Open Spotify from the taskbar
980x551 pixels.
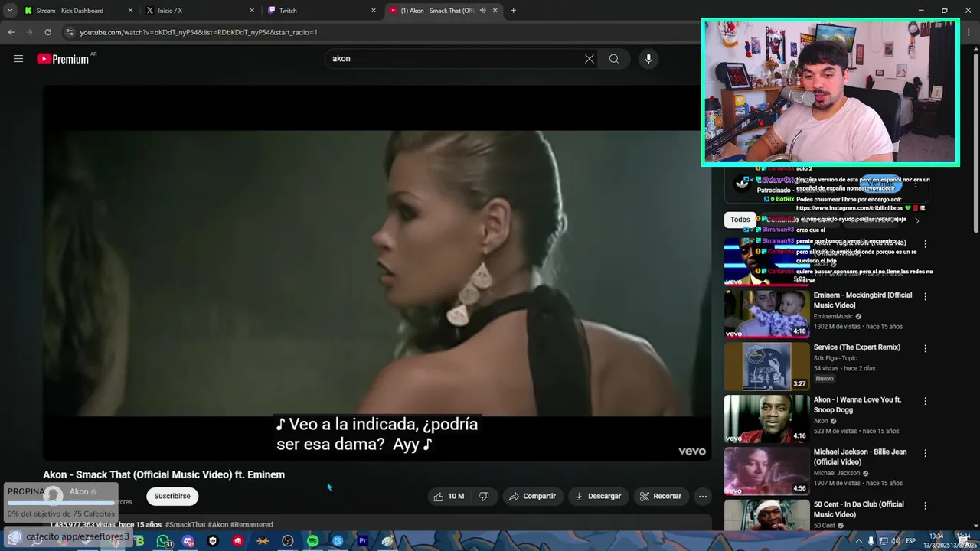[312, 541]
